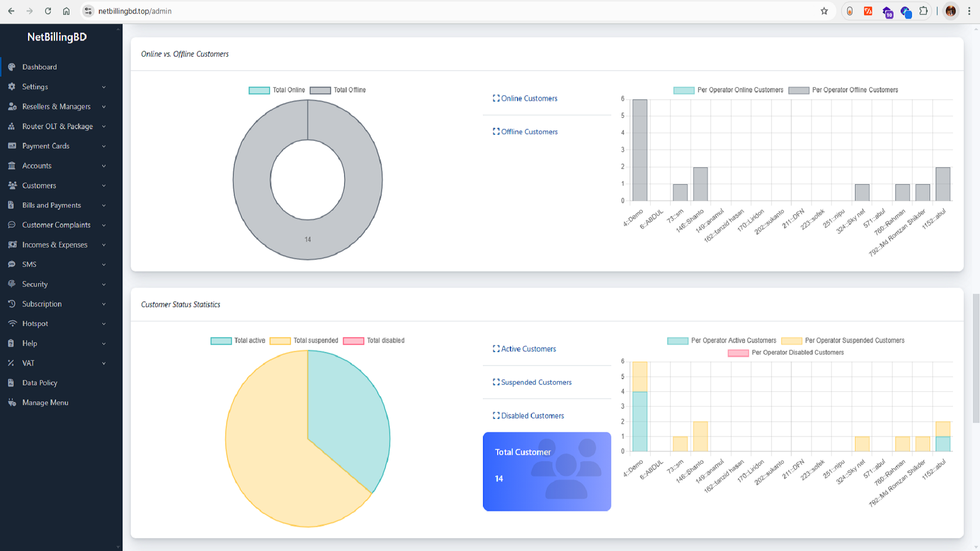Click the VAT percent icon
980x551 pixels.
12,363
